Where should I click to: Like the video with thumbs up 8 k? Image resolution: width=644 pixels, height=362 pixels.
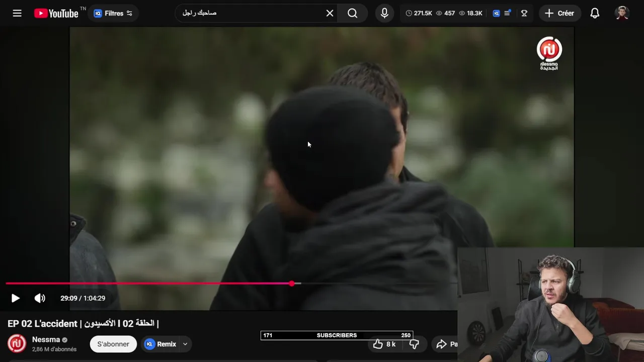384,344
